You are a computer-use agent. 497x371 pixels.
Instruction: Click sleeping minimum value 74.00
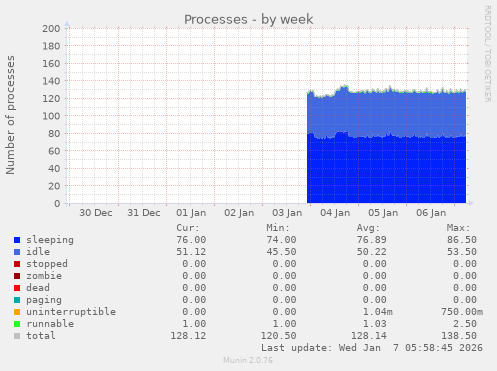[281, 240]
